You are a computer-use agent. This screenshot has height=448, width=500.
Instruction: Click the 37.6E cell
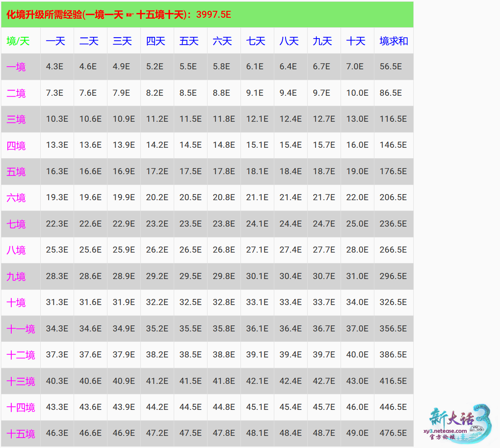click(91, 355)
